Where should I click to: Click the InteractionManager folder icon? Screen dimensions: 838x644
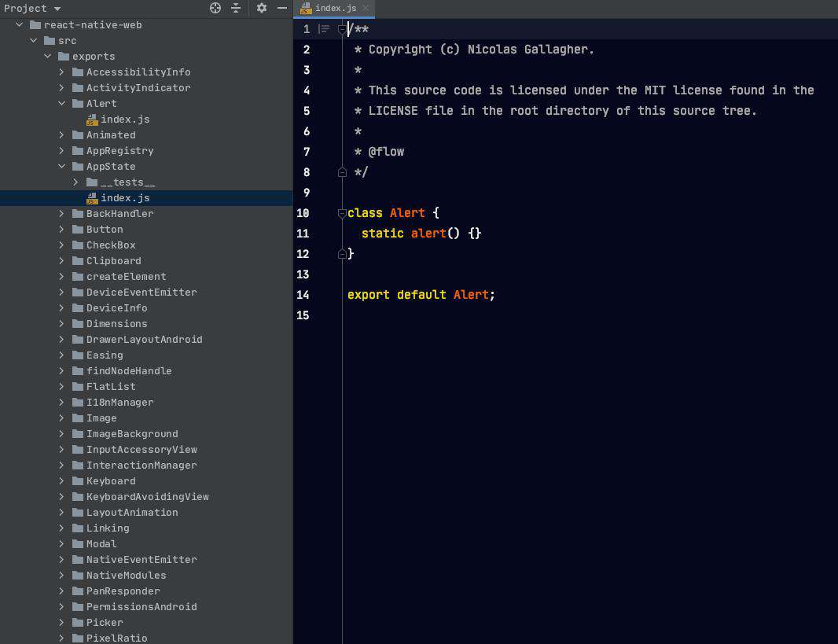[x=78, y=465]
